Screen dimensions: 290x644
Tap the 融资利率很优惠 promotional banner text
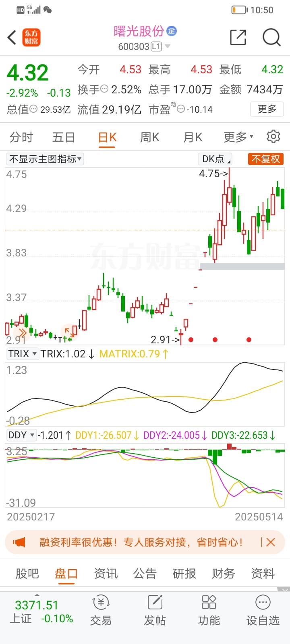tap(141, 542)
